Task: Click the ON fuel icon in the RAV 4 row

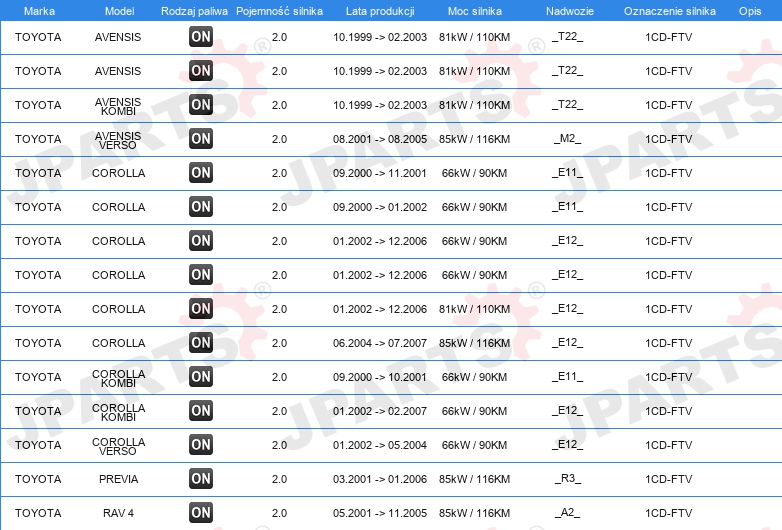Action: (201, 513)
